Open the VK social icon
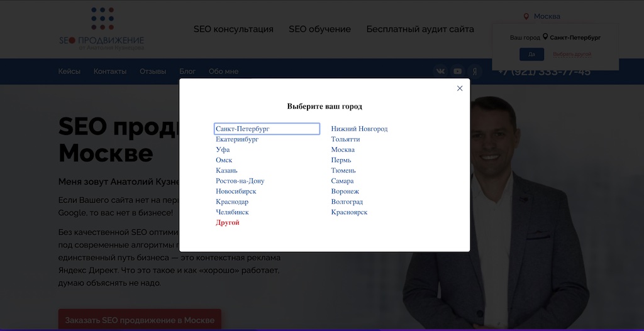Image resolution: width=644 pixels, height=331 pixels. [x=440, y=72]
